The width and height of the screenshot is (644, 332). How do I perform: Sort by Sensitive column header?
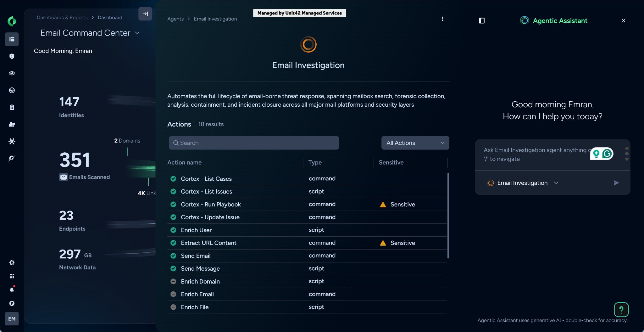pyautogui.click(x=391, y=162)
